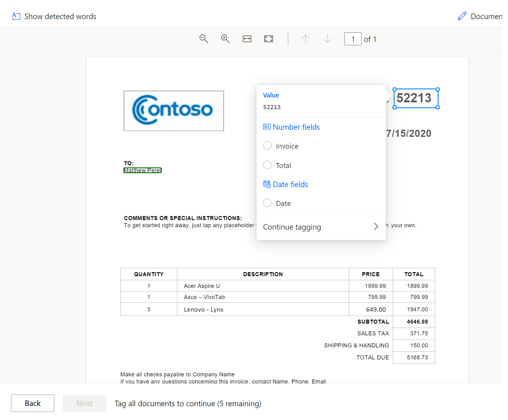508x420 pixels.
Task: Select the Invoice radio button
Action: 267,146
